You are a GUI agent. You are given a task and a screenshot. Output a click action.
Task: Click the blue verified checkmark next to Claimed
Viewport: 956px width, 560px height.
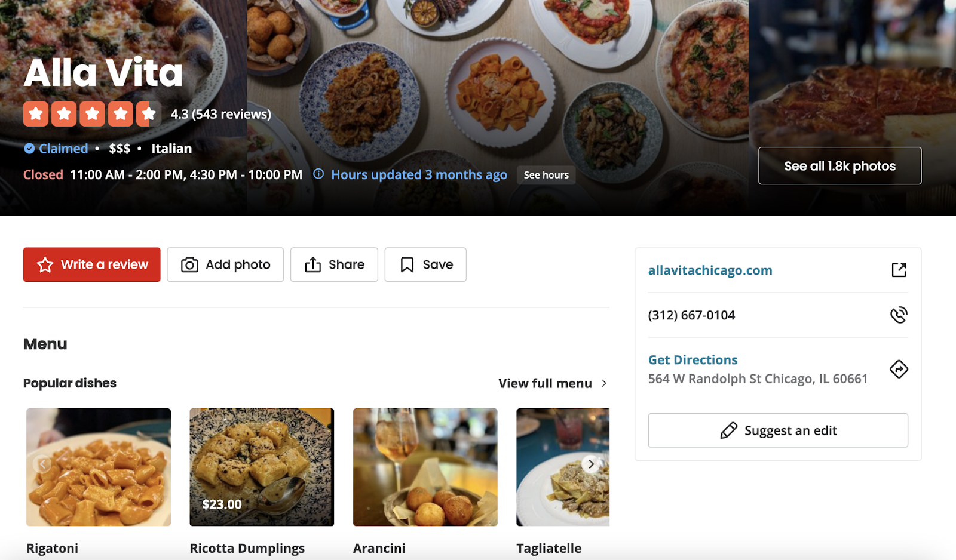27,148
